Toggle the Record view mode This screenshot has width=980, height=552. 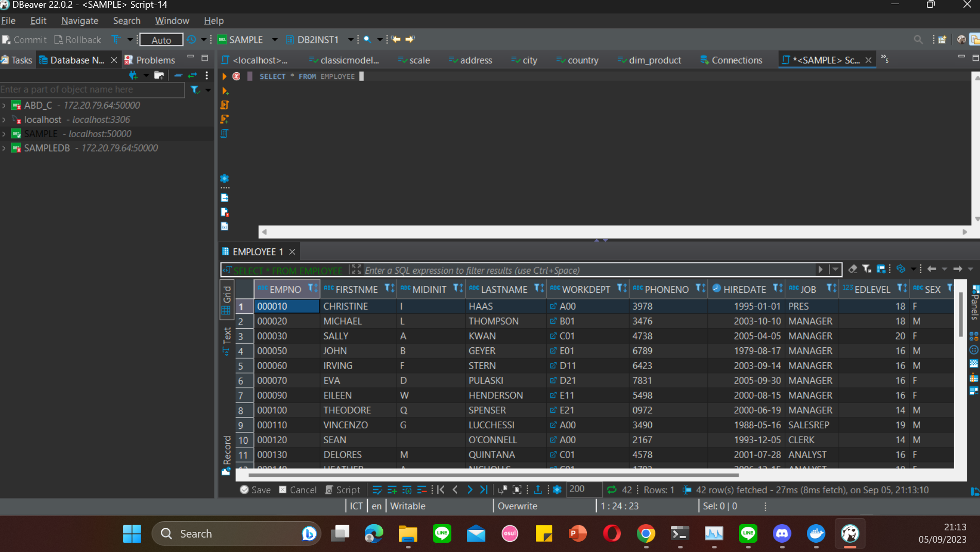click(226, 455)
